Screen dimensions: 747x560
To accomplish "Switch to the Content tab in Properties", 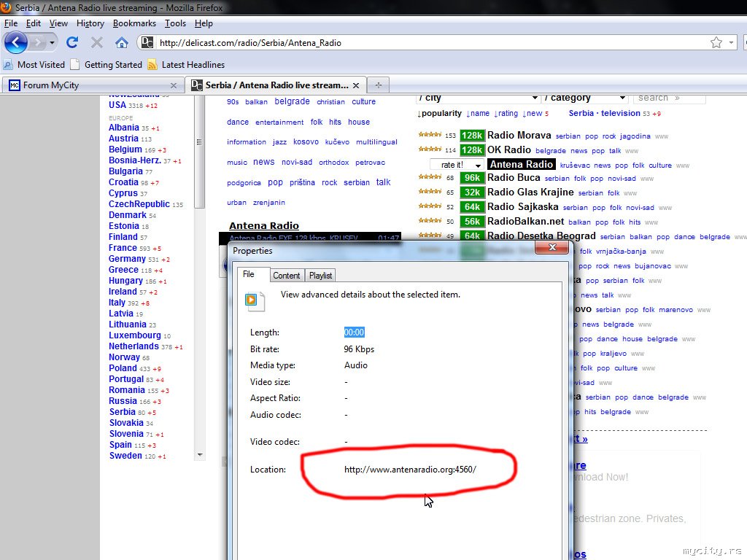I will 286,276.
